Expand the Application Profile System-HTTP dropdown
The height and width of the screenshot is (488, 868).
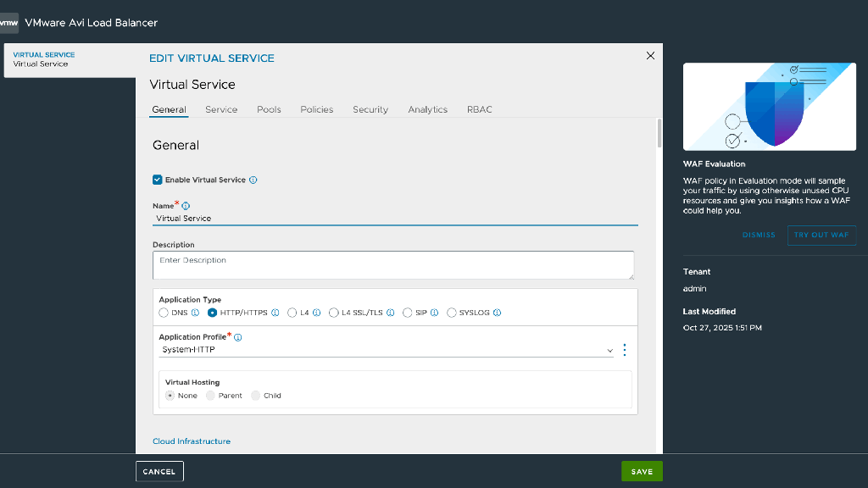[386, 350]
